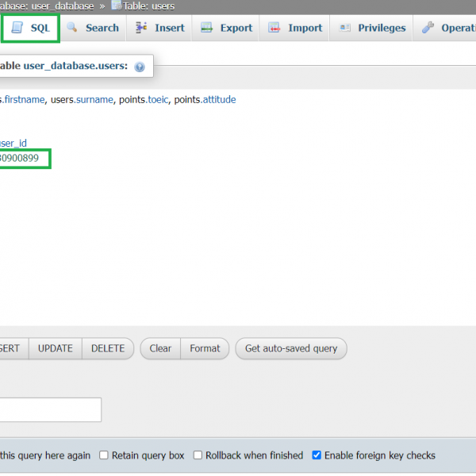
Task: Enable the Retain query box checkbox
Action: click(104, 455)
